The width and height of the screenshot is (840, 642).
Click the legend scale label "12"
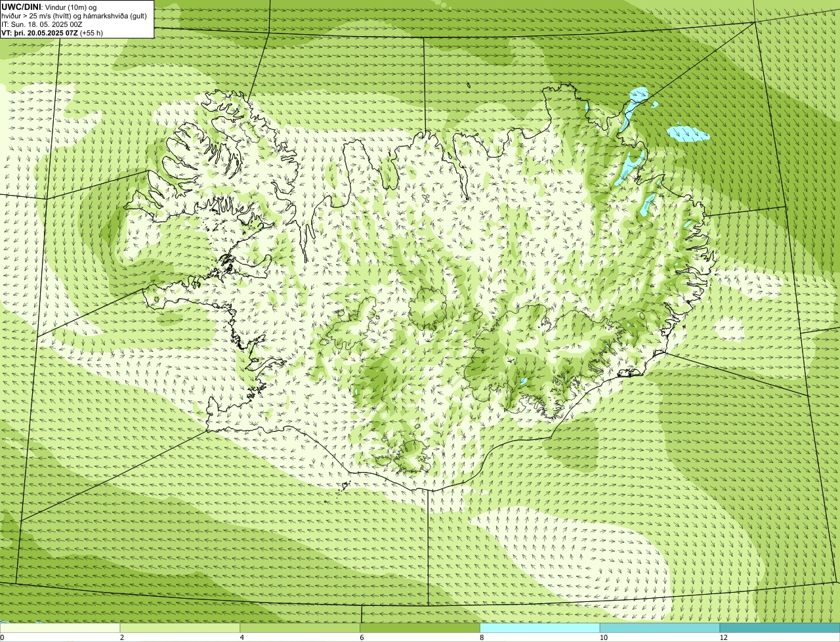723,637
